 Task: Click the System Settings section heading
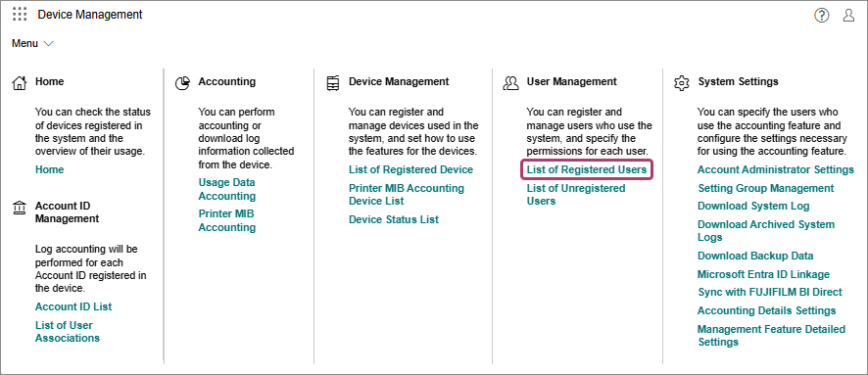pos(738,81)
